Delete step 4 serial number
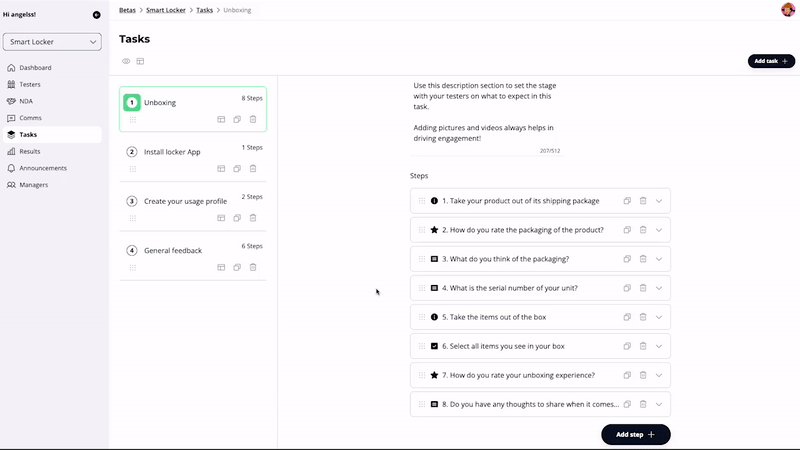This screenshot has width=800, height=450. [643, 288]
